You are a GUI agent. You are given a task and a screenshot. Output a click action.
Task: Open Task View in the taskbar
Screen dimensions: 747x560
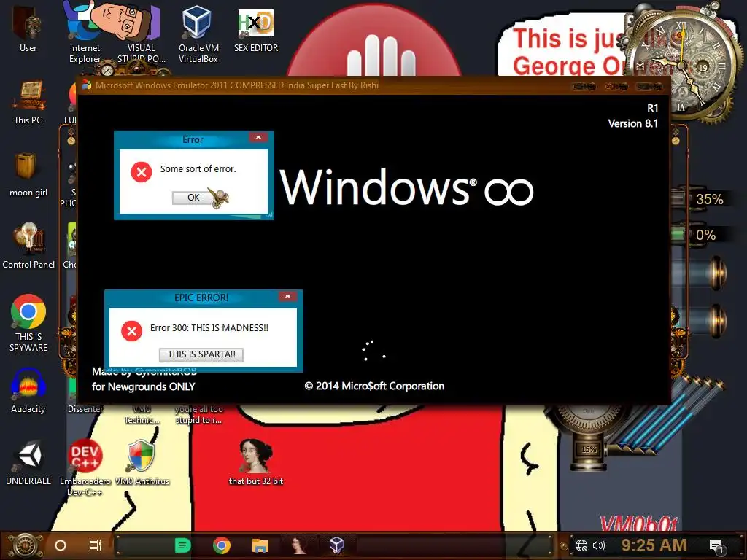pos(96,545)
